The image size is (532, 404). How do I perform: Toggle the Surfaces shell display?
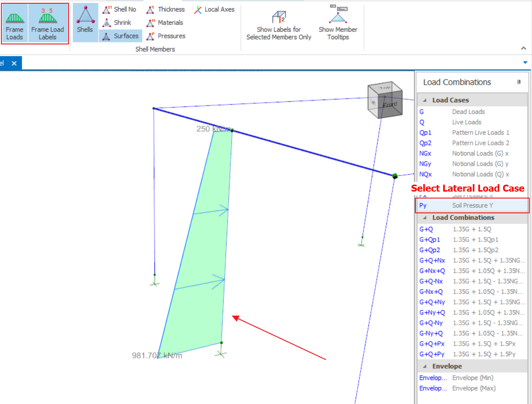pyautogui.click(x=120, y=36)
